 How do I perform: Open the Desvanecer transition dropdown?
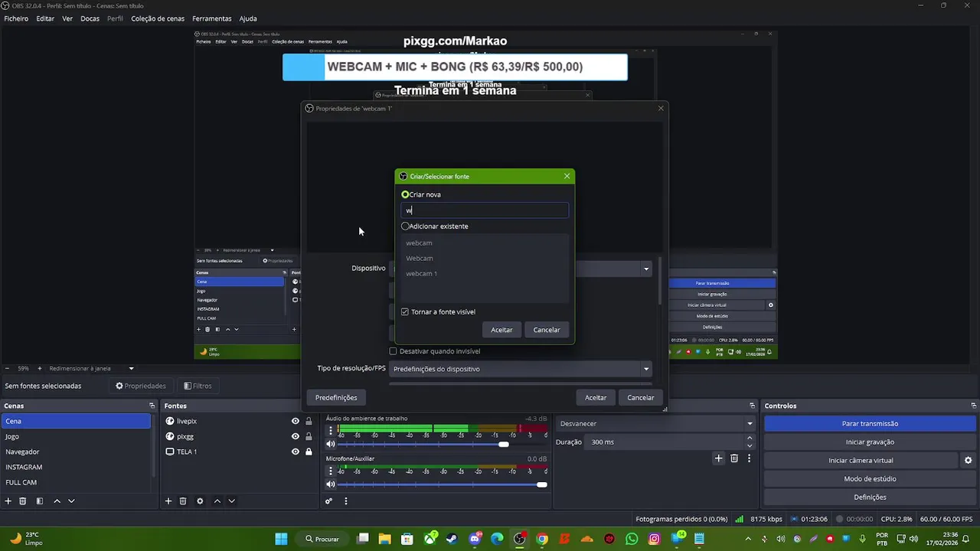pyautogui.click(x=655, y=423)
